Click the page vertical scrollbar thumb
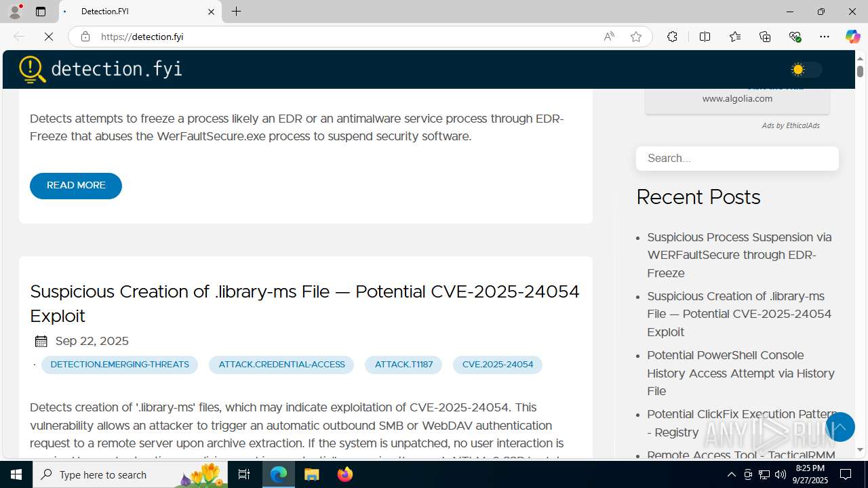Image resolution: width=868 pixels, height=488 pixels. [860, 70]
